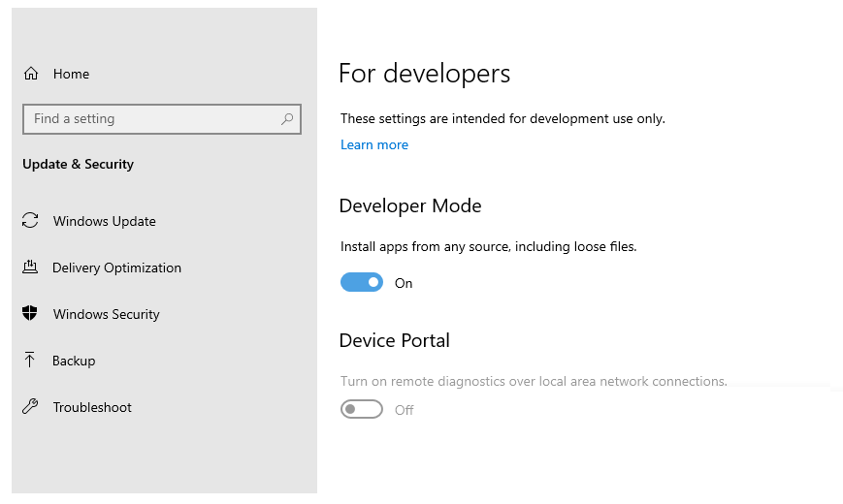Viewport: 843px width, 504px height.
Task: Click the Troubleshoot wrench icon
Action: pos(30,407)
